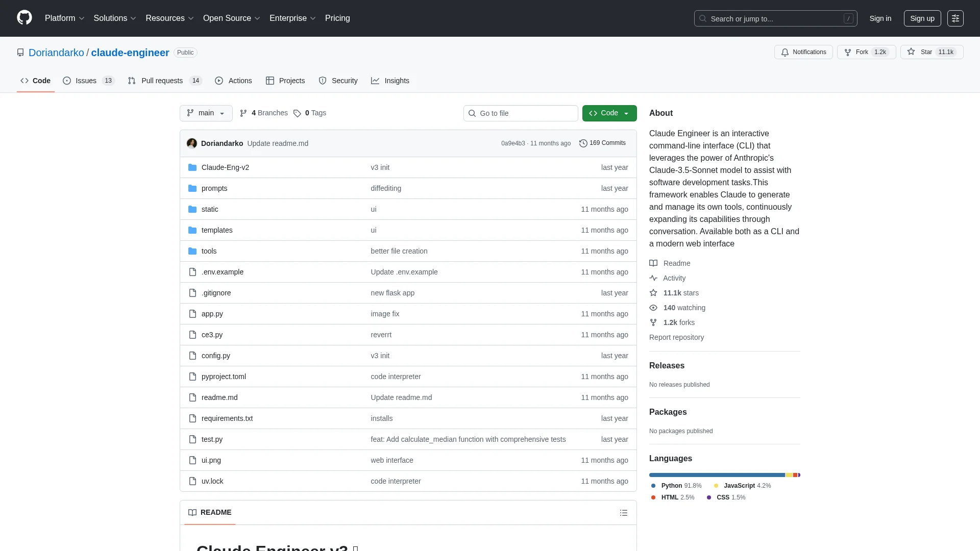The image size is (980, 551).
Task: Fork the repository
Action: coord(861,52)
